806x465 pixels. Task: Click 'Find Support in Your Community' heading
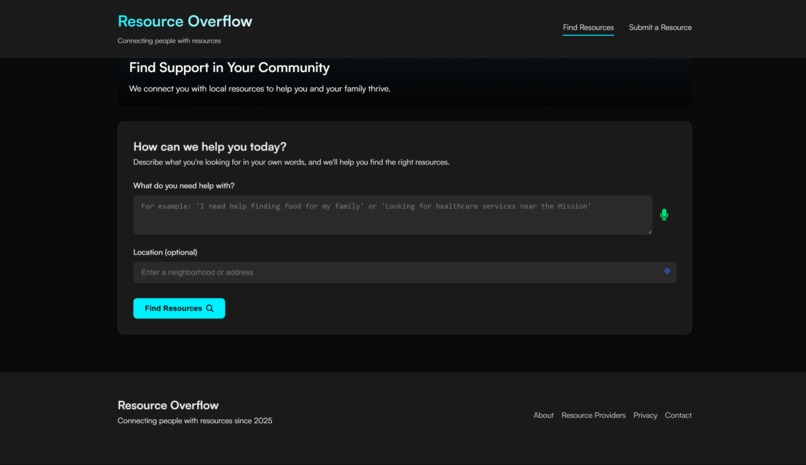coord(229,68)
